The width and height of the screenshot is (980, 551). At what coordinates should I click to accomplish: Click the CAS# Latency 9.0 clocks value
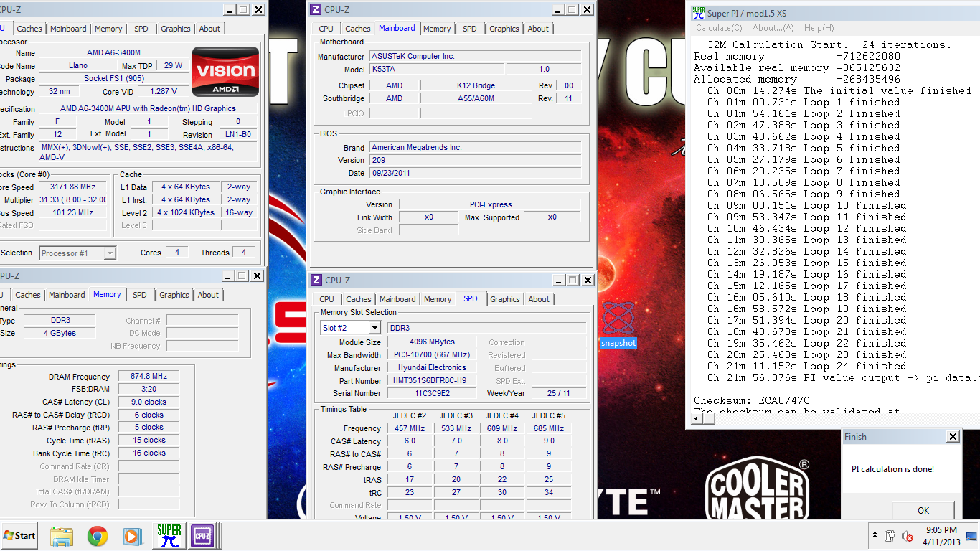149,402
